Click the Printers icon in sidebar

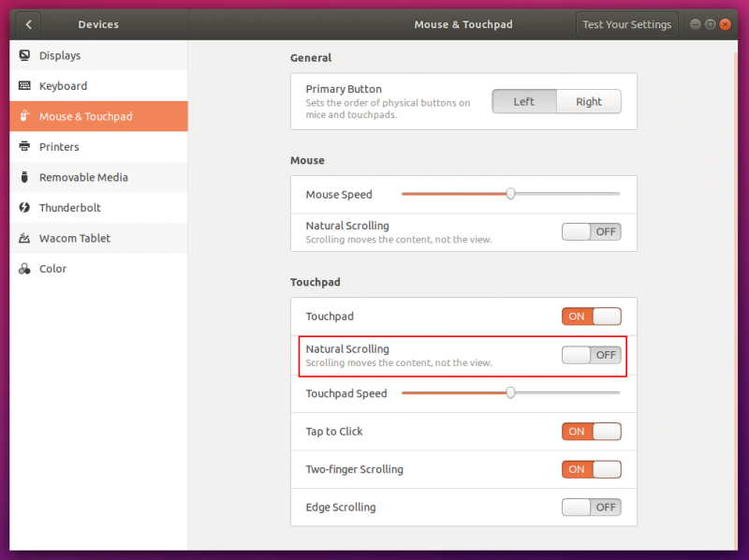point(24,147)
